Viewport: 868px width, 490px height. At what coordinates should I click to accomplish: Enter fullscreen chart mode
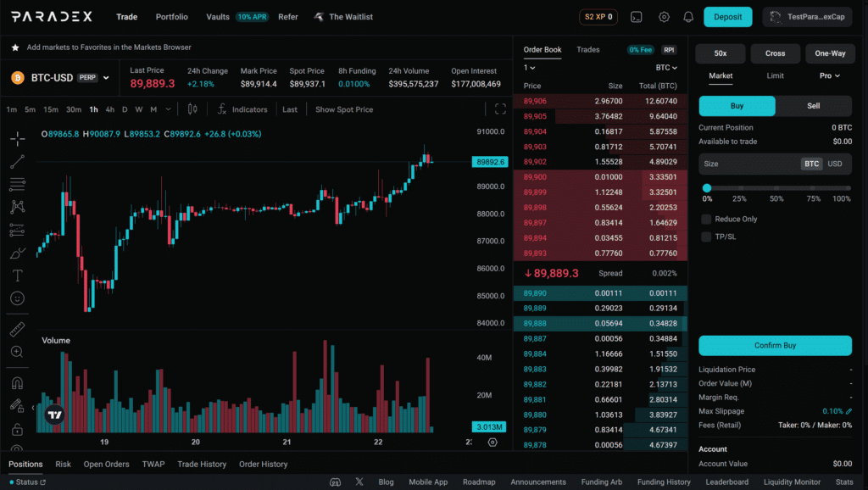pyautogui.click(x=500, y=109)
